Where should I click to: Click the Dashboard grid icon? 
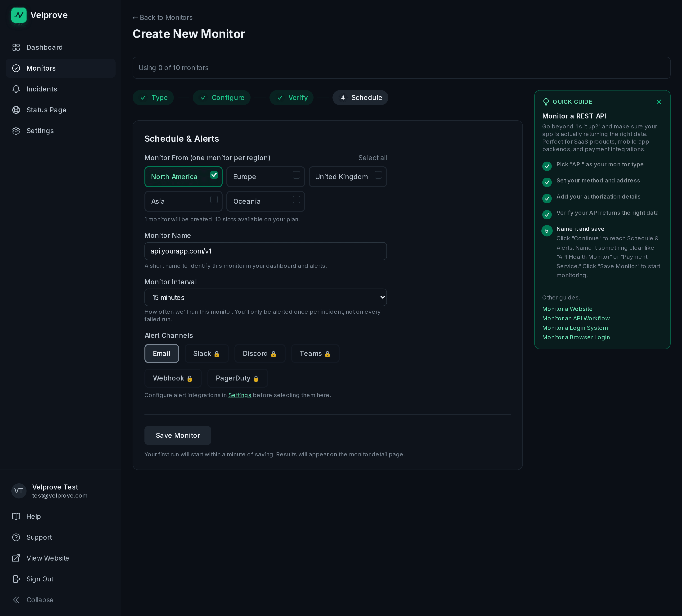click(x=16, y=47)
